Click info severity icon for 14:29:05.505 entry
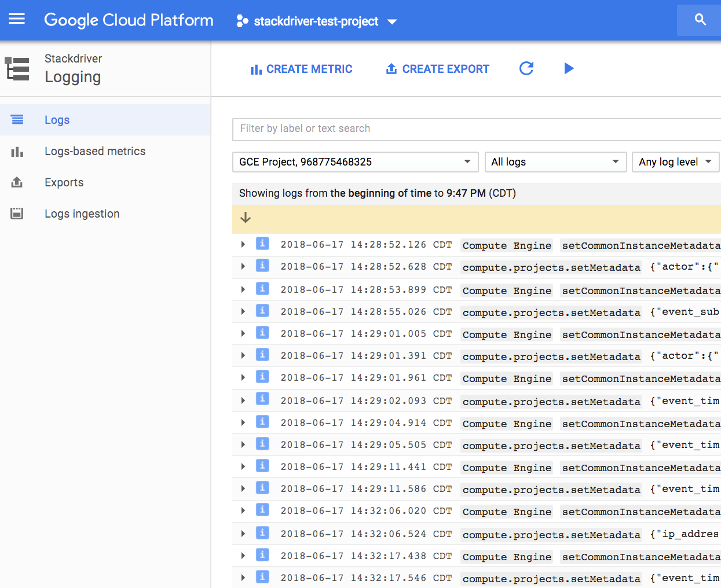The width and height of the screenshot is (721, 588). 262,444
